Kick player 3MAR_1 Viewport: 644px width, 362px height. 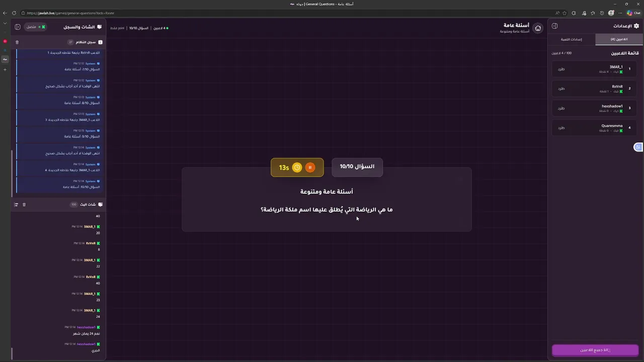tap(561, 69)
